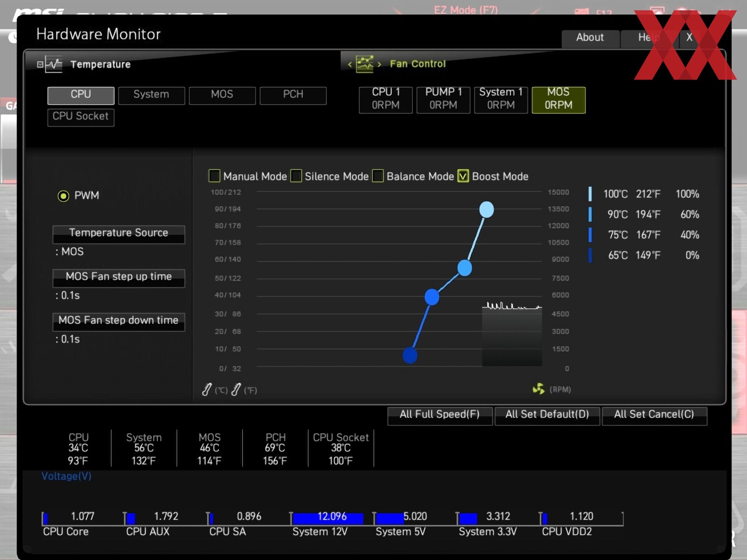This screenshot has height=560, width=747.
Task: Select the CPU Socket temperature tab
Action: 81,117
